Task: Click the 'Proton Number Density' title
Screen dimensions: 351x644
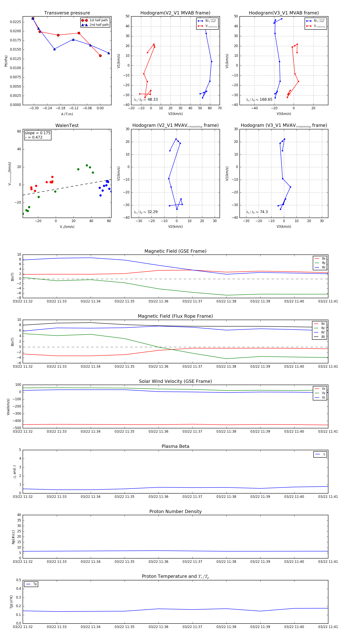Action: pos(175,511)
